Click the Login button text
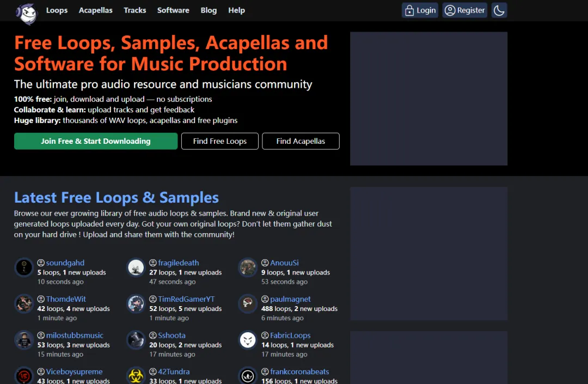This screenshot has height=384, width=588. click(x=426, y=10)
